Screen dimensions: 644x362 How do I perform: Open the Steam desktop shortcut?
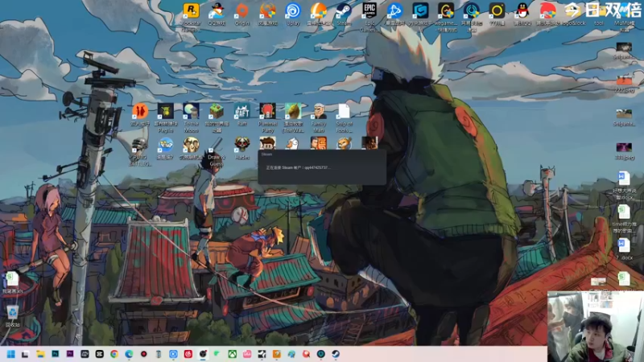(x=344, y=11)
